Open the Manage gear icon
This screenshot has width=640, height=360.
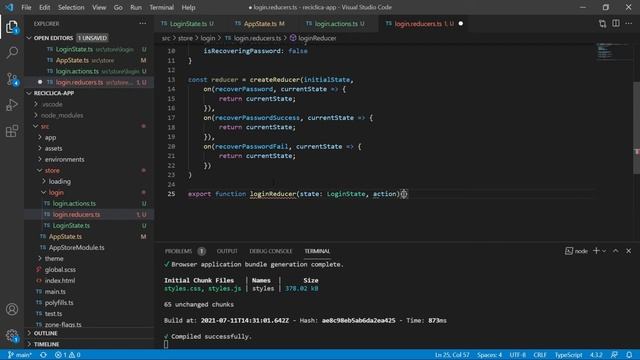[x=12, y=336]
